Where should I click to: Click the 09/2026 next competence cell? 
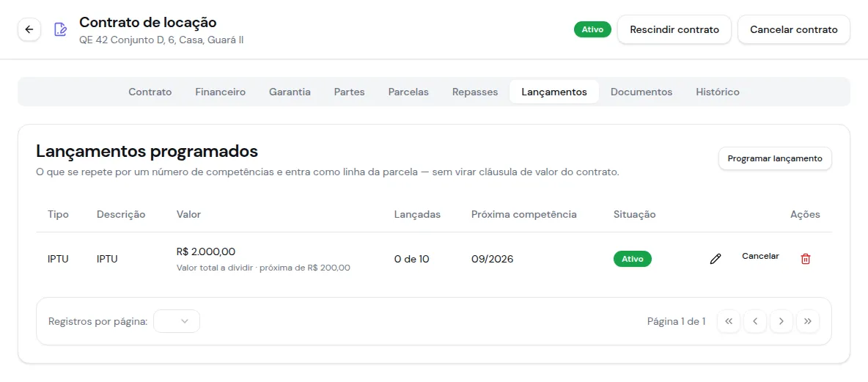point(492,259)
